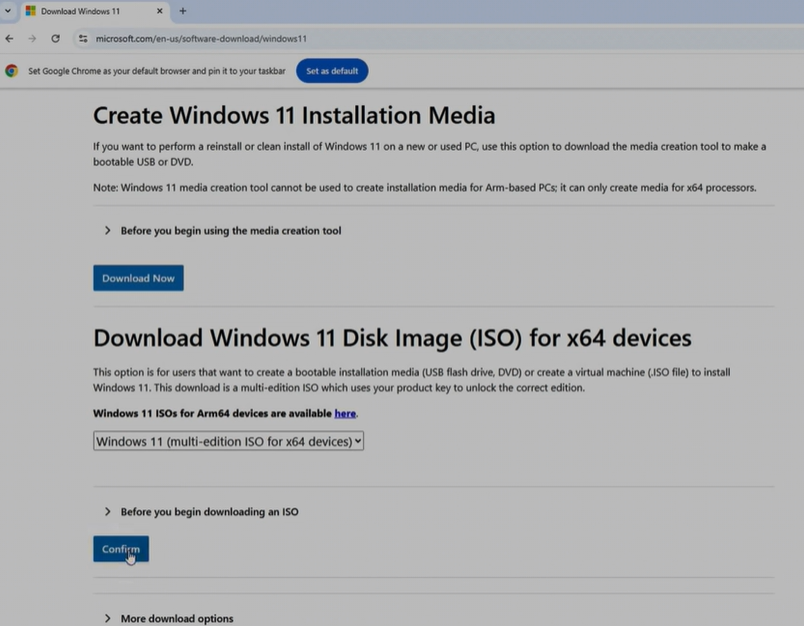This screenshot has width=804, height=626.
Task: Open the Windows 11 multi-edition ISO dropdown
Action: click(228, 441)
